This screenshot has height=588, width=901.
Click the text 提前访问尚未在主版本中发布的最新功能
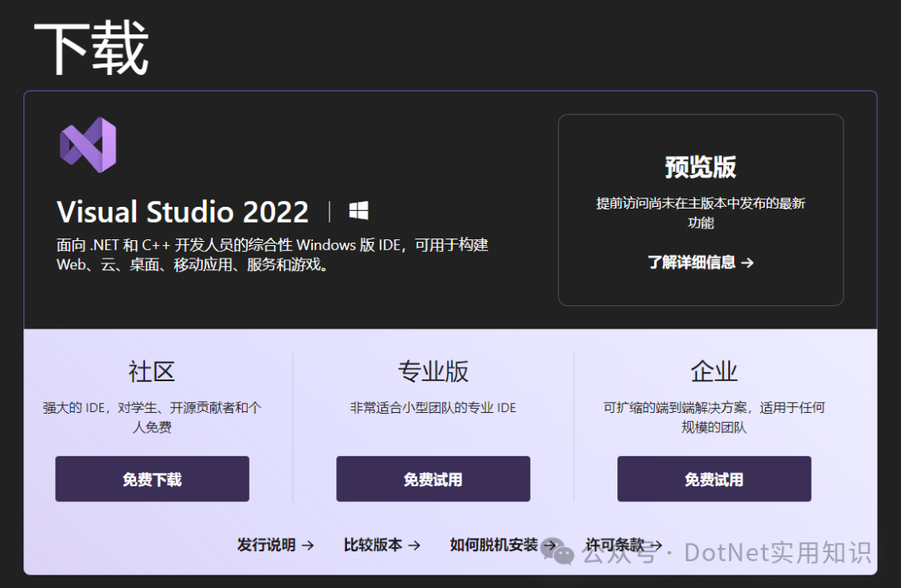701,213
